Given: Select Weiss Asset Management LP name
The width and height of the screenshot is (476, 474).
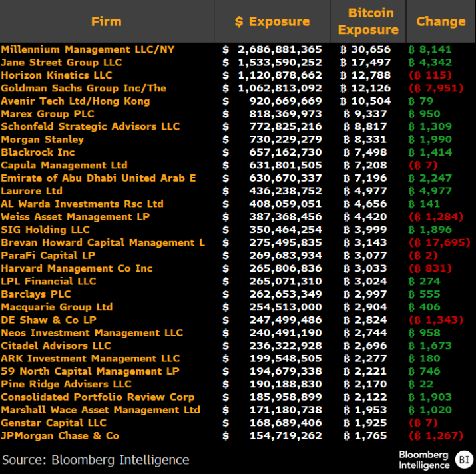Looking at the screenshot, I should coord(76,217).
